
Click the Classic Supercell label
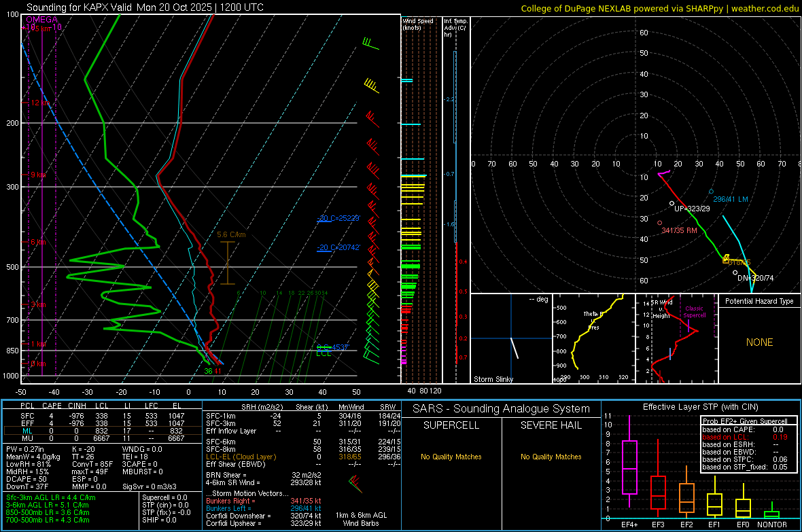(x=694, y=312)
